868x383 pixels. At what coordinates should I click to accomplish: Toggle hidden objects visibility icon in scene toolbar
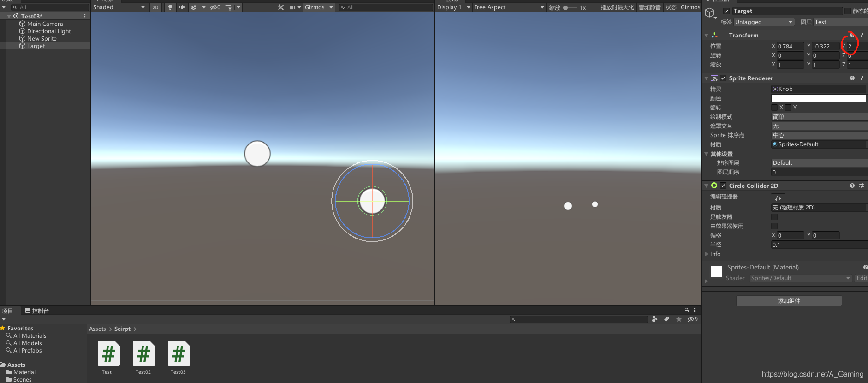[215, 7]
